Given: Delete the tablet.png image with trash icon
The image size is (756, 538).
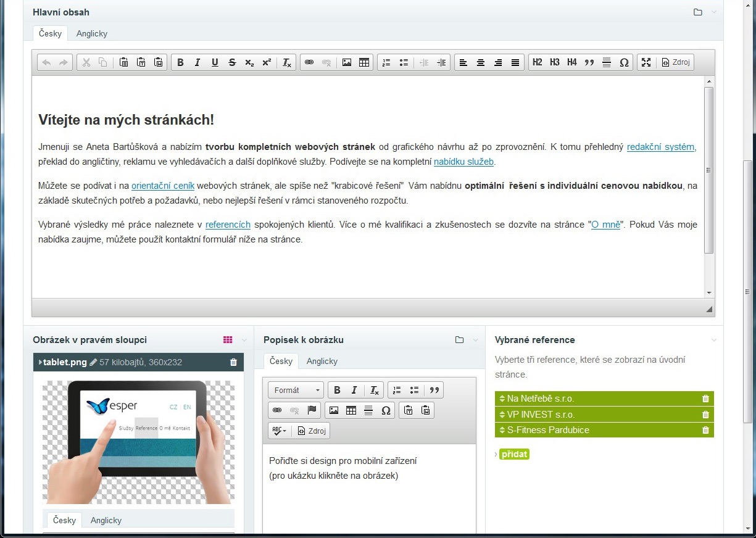Looking at the screenshot, I should point(233,362).
